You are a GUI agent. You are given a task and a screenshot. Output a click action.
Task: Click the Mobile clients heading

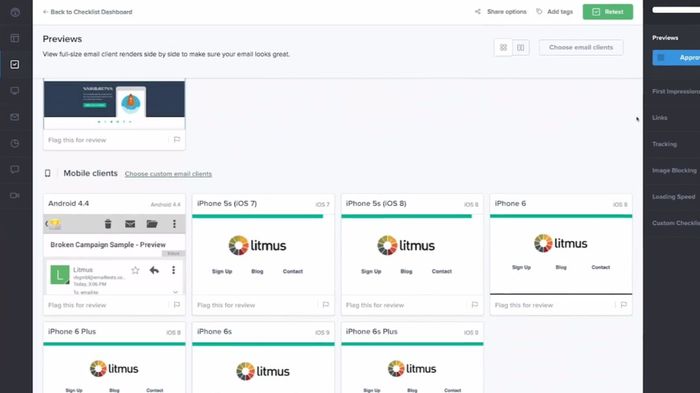[x=90, y=173]
